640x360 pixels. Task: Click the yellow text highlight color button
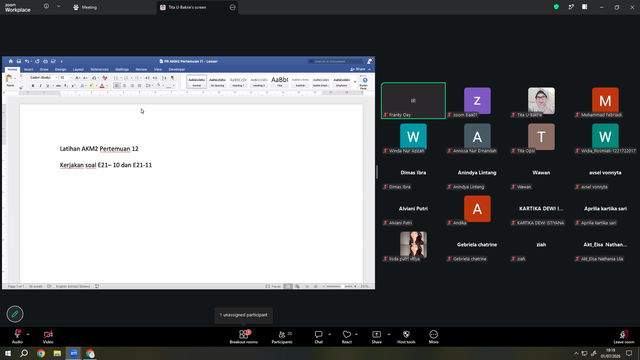click(91, 86)
